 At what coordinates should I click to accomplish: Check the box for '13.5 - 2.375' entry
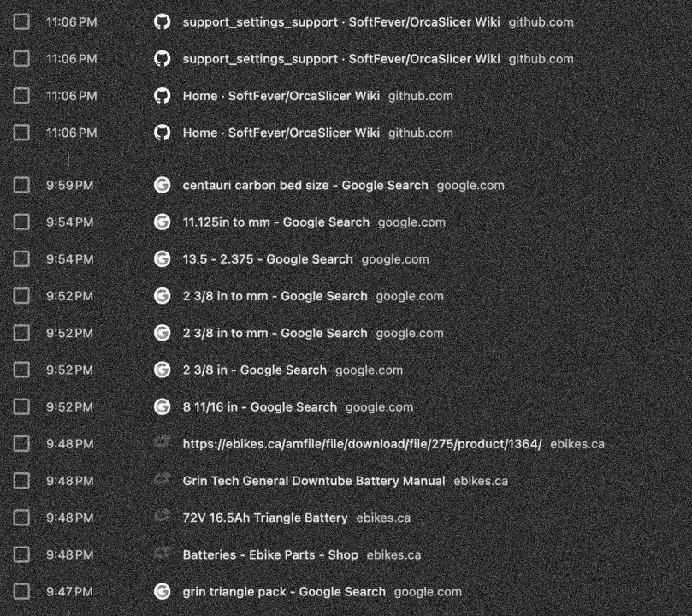[x=21, y=259]
